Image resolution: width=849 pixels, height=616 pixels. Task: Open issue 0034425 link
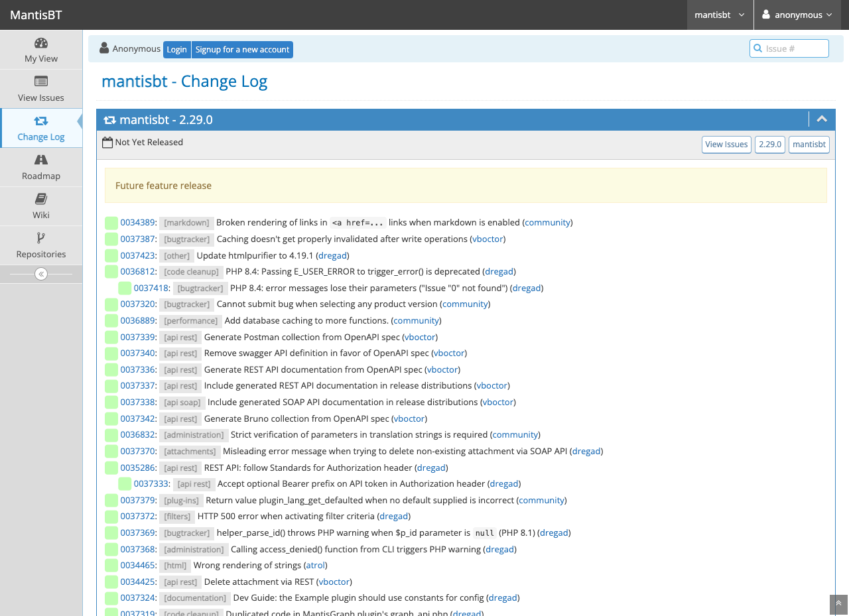click(138, 582)
